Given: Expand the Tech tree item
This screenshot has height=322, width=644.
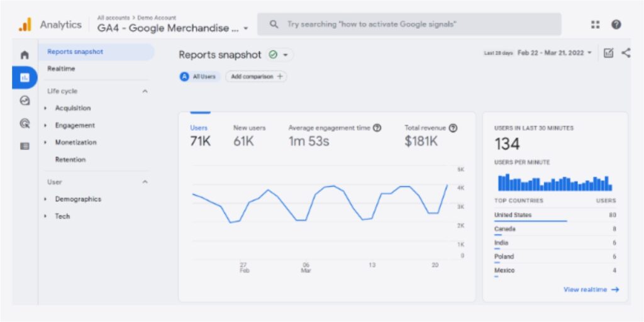Looking at the screenshot, I should click(45, 216).
